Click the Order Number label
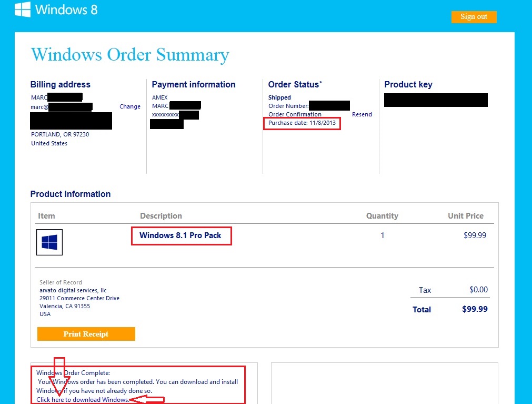 point(288,106)
